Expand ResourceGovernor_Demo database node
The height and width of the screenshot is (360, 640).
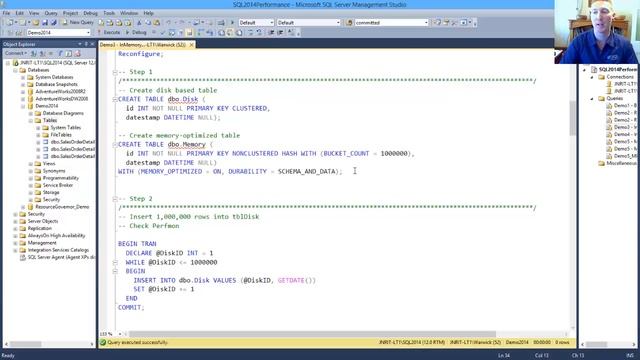(23, 207)
